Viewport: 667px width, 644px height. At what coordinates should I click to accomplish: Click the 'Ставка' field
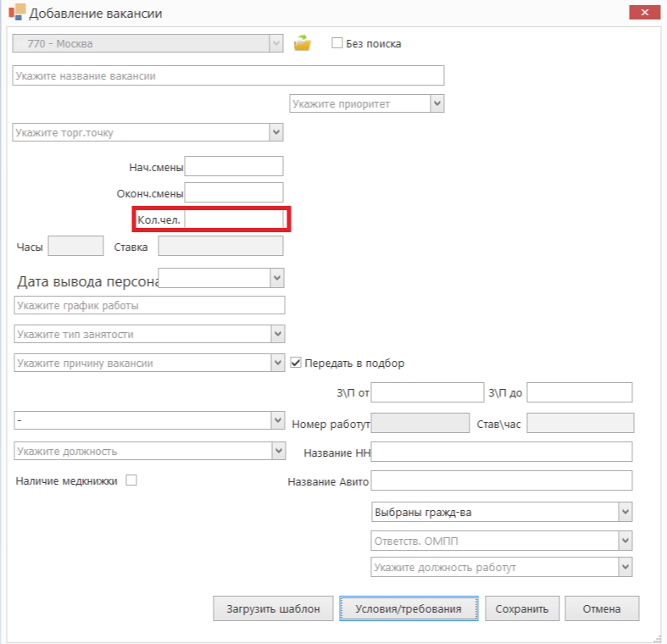[220, 246]
